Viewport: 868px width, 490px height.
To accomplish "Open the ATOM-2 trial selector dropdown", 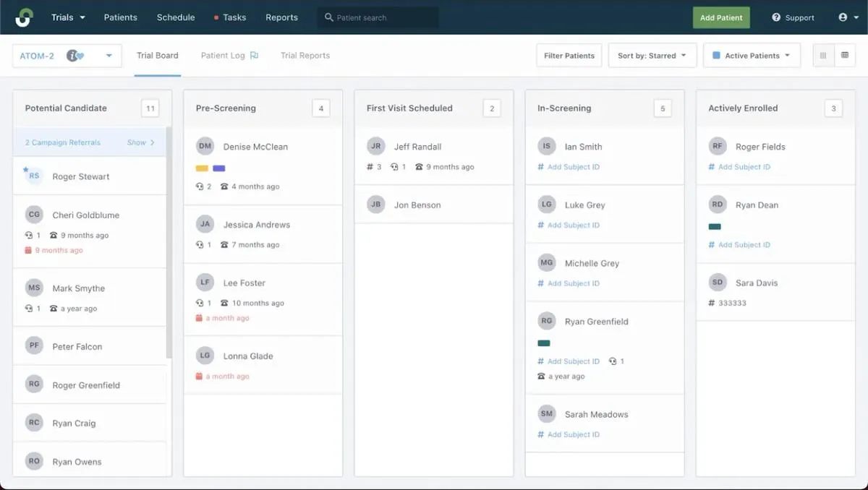I will pyautogui.click(x=110, y=55).
